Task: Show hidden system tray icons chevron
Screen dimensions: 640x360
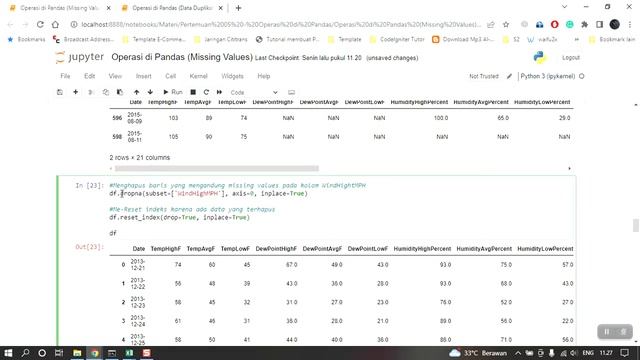Action: point(518,353)
